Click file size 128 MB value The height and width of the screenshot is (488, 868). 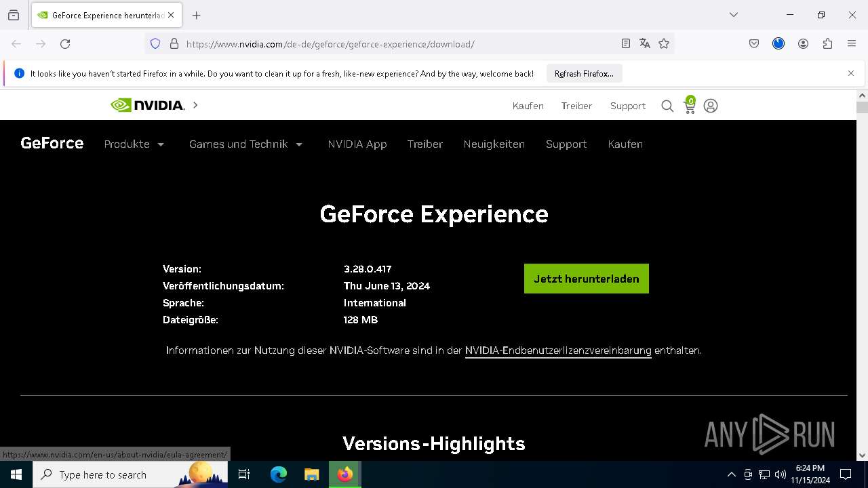(361, 320)
